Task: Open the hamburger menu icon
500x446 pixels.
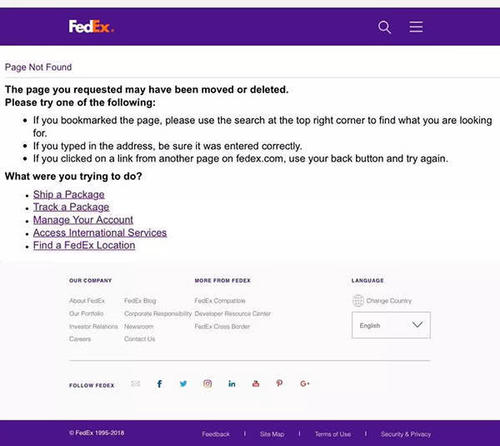Action: coord(416,27)
